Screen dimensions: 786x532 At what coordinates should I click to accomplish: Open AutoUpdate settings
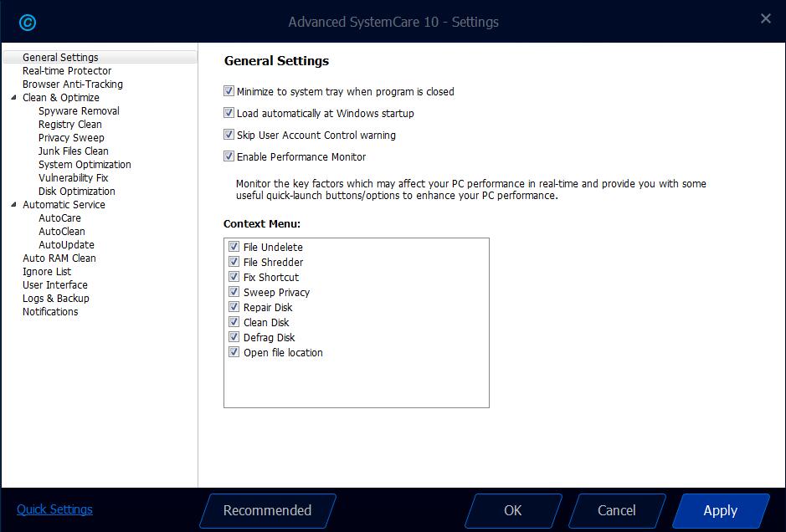(x=66, y=244)
